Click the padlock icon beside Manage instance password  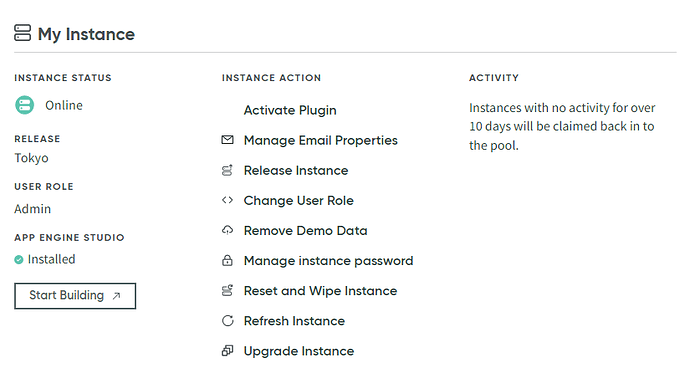pyautogui.click(x=227, y=260)
